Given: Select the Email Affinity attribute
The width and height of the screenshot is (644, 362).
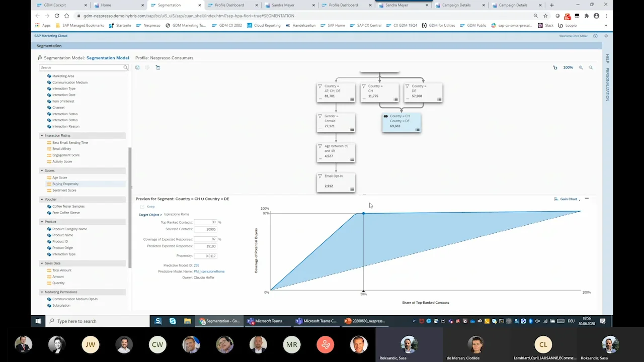Looking at the screenshot, I should pos(61,149).
